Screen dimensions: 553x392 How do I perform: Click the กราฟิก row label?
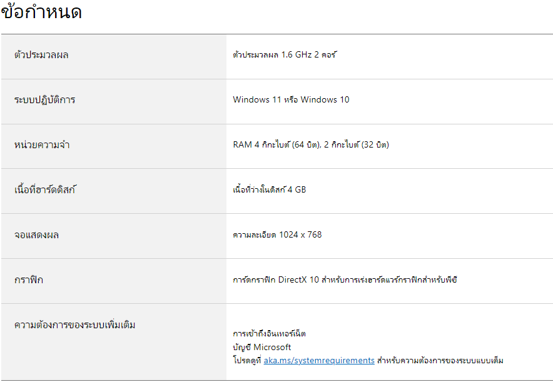tap(29, 280)
